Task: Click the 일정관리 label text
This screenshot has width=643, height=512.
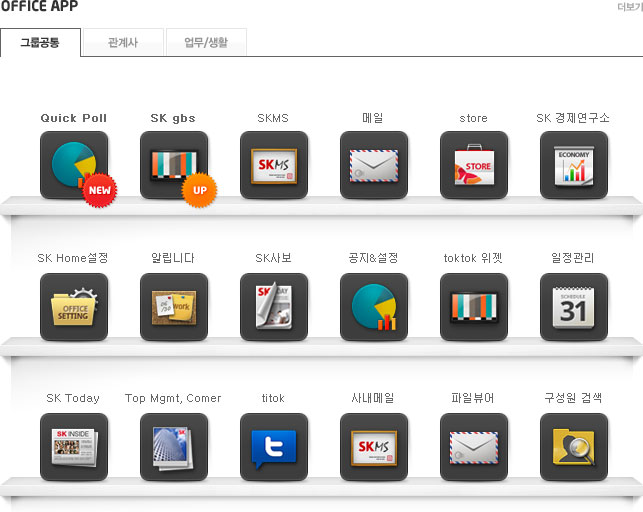Action: [x=573, y=258]
